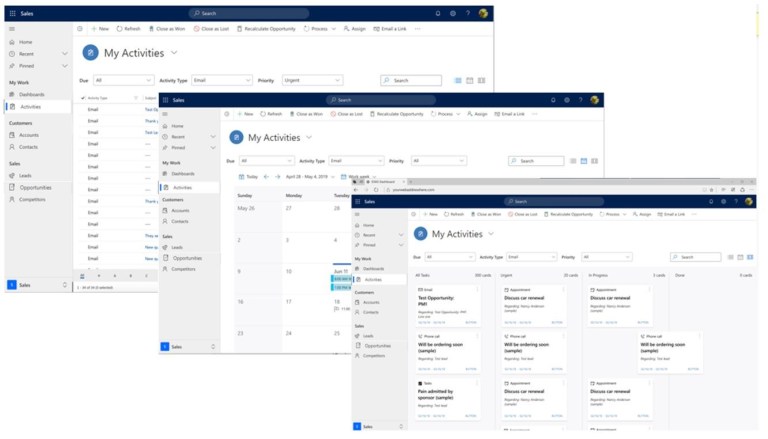Viewport: 768px width, 439px height.
Task: Click user avatar in middle Sales window
Action: (x=594, y=100)
